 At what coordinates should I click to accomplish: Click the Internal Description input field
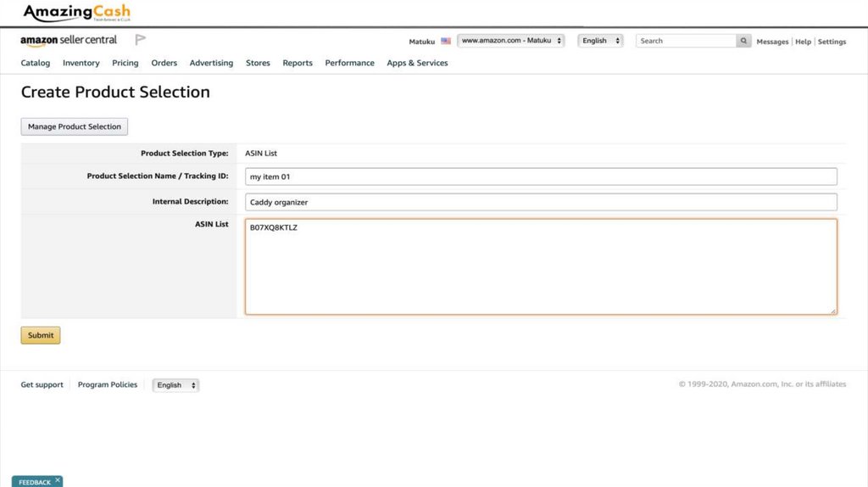click(541, 202)
